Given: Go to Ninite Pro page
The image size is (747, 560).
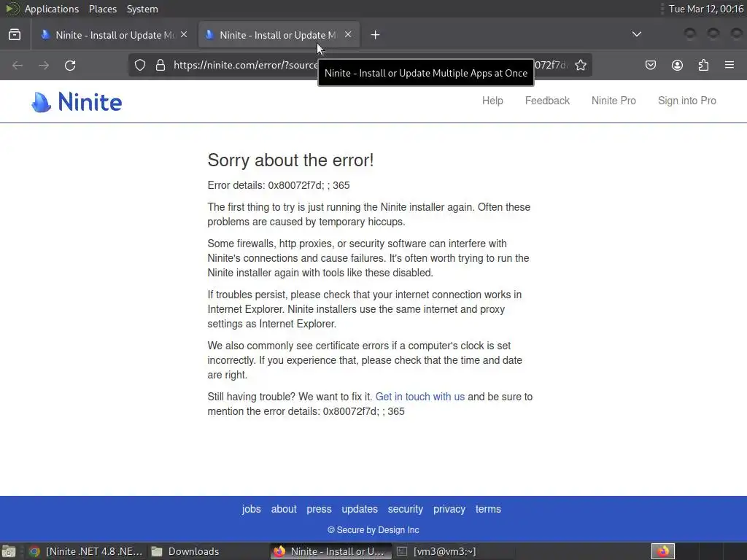Looking at the screenshot, I should click(x=614, y=101).
